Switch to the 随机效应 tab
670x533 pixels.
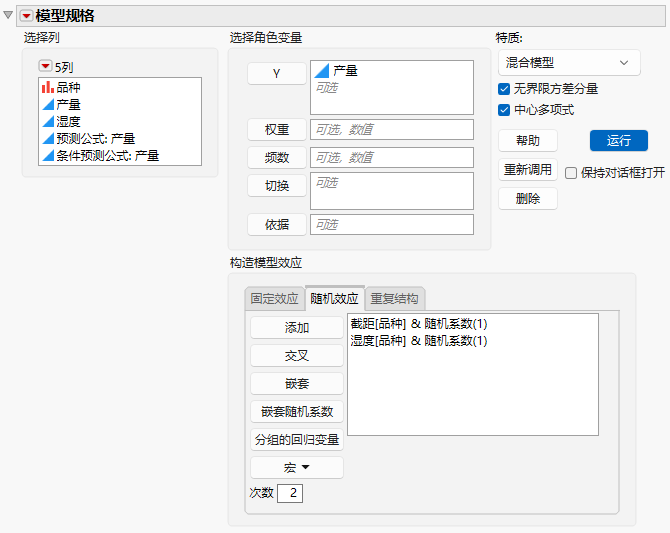tap(335, 298)
